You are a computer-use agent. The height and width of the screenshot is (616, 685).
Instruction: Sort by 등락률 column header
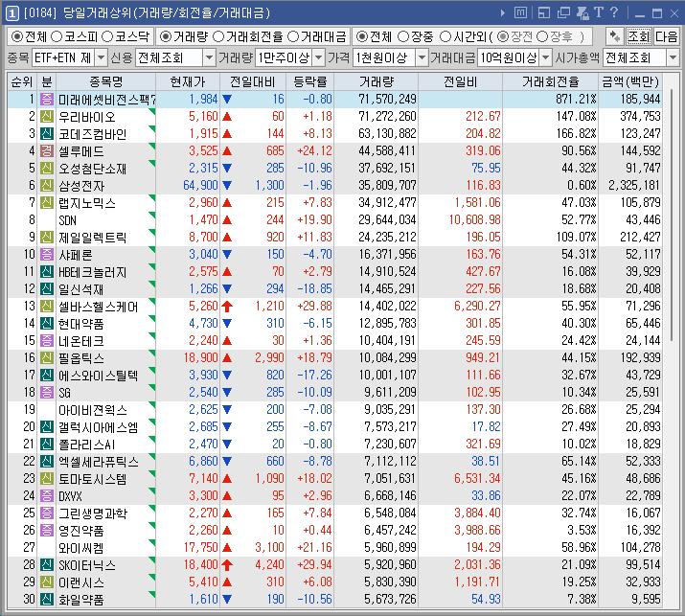(309, 81)
